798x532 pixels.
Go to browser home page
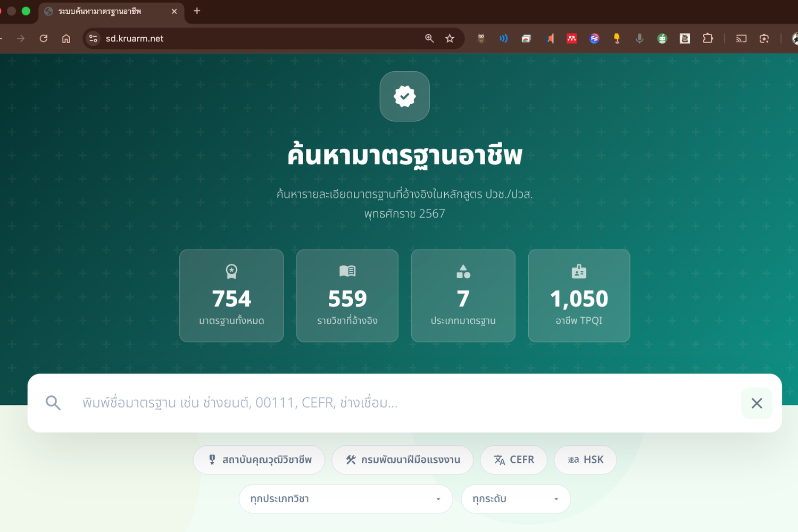coord(66,38)
